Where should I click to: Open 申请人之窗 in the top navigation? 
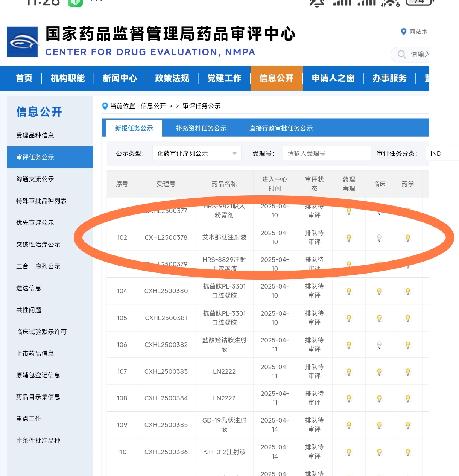[333, 78]
